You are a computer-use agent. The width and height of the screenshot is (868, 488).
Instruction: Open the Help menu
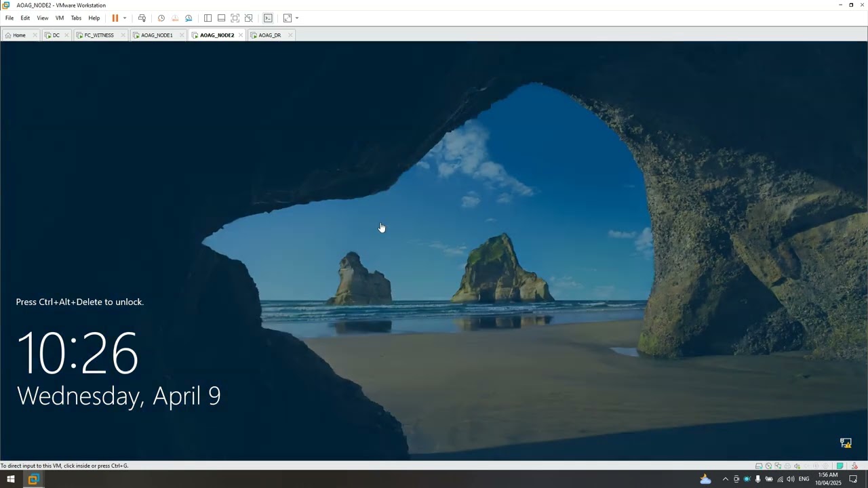[94, 18]
